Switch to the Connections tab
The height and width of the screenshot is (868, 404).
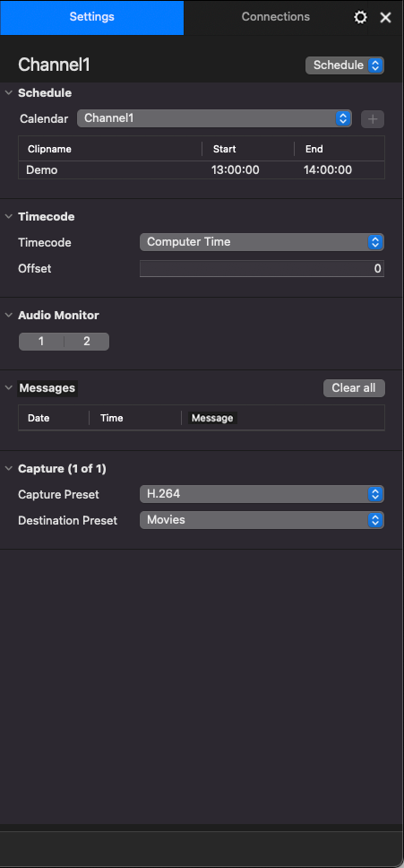tap(276, 17)
